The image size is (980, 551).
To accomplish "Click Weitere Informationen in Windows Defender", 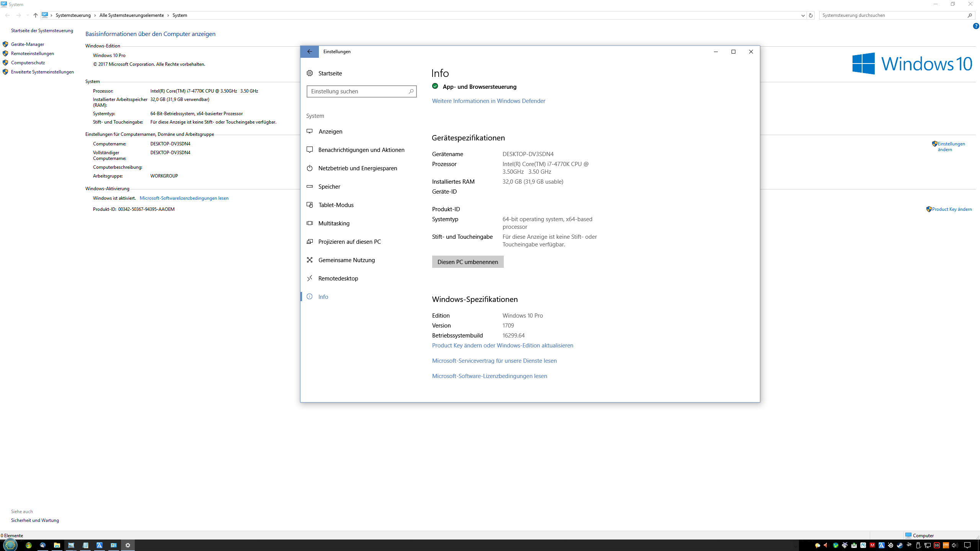I will tap(488, 101).
